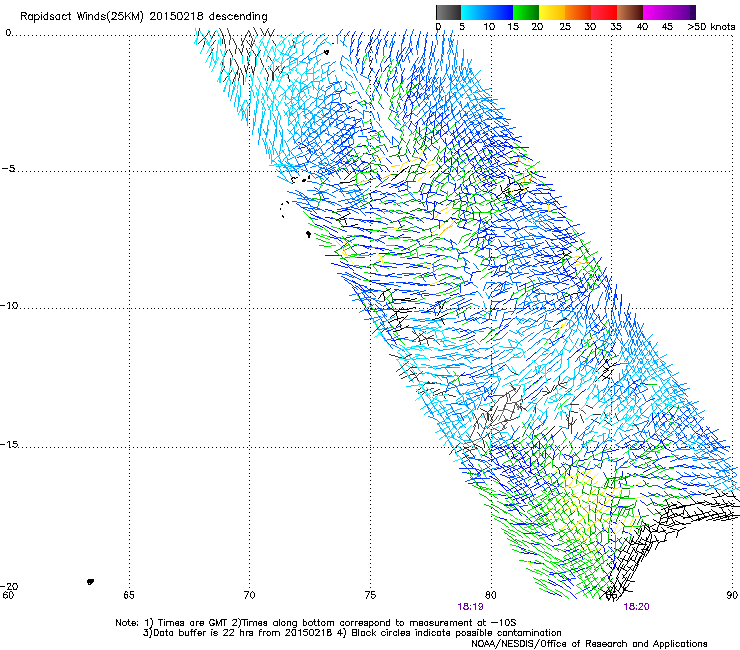The image size is (740, 650).
Task: Click the legend label '25'
Action: point(565,27)
